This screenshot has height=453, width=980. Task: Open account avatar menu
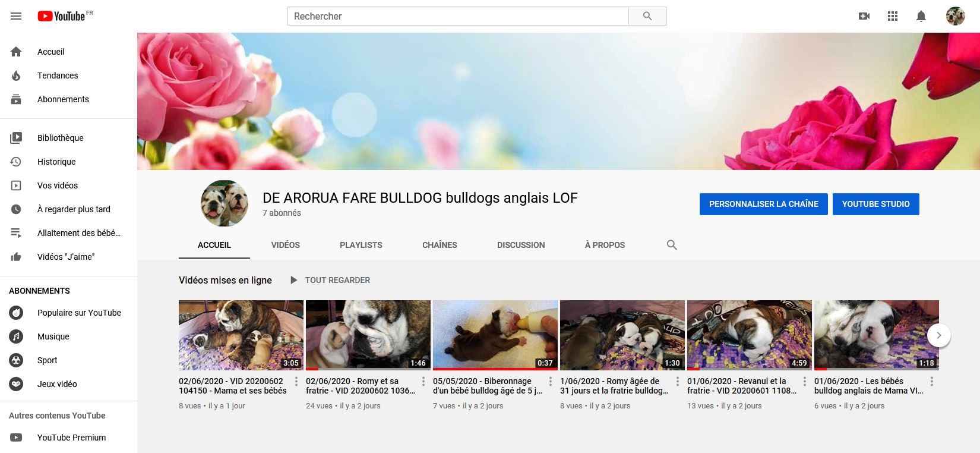pyautogui.click(x=955, y=16)
